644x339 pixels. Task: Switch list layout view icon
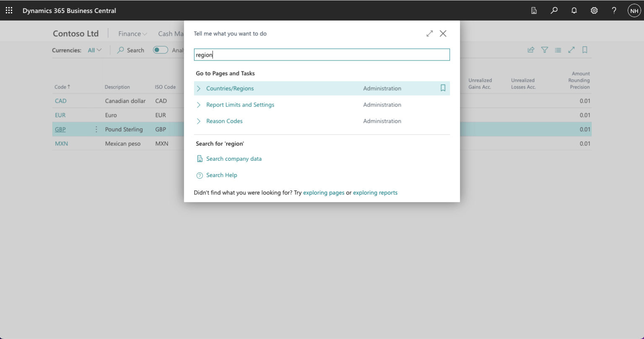(558, 50)
